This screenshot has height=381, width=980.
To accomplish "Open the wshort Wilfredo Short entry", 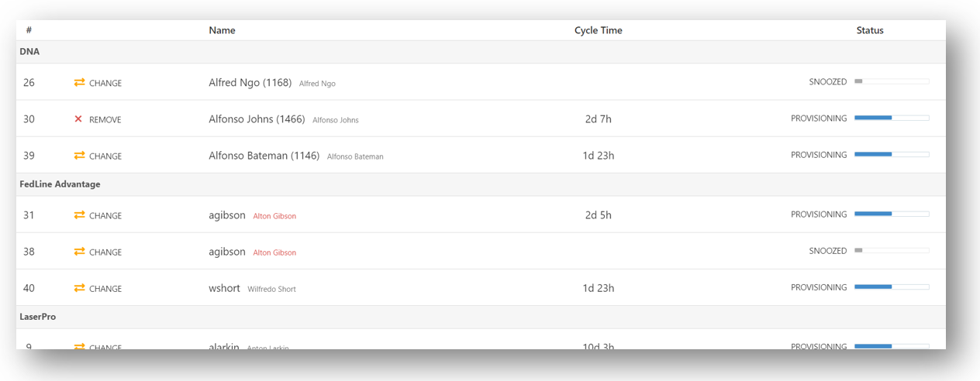I will pos(224,288).
